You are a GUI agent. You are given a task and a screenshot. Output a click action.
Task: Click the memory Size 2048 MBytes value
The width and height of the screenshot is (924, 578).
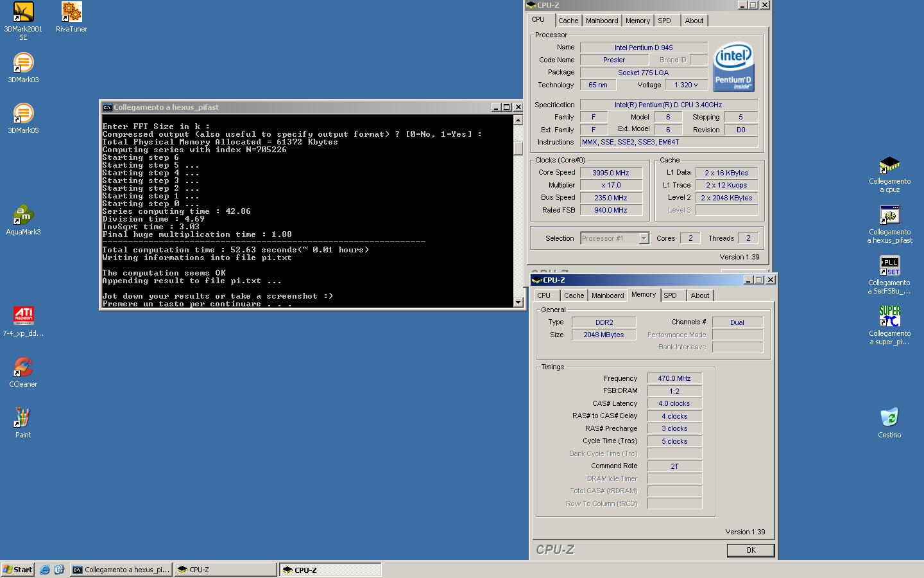point(604,335)
